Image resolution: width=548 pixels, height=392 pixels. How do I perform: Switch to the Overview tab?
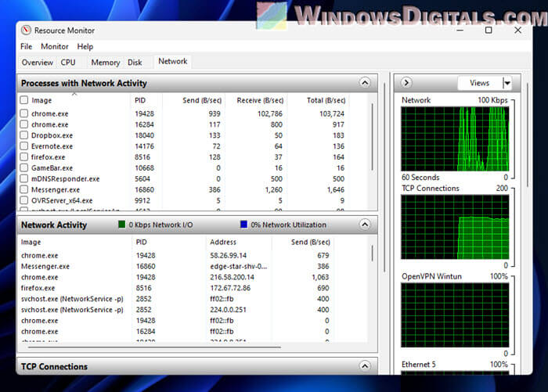[37, 63]
